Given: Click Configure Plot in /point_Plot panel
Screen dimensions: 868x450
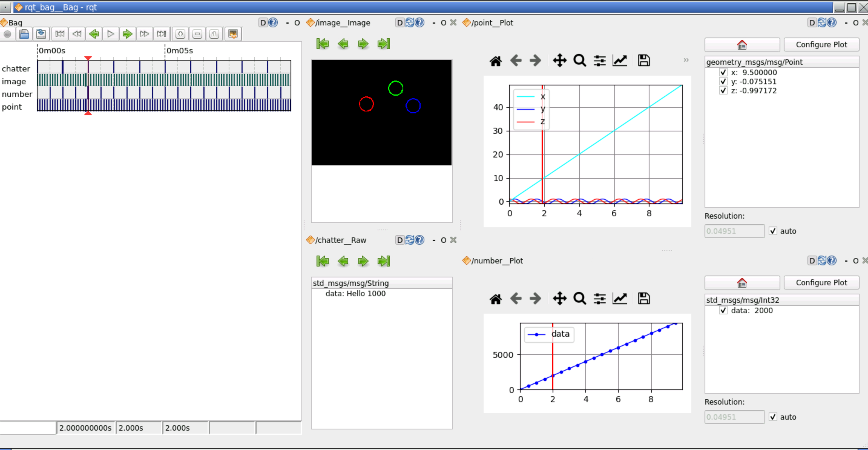Looking at the screenshot, I should point(821,45).
